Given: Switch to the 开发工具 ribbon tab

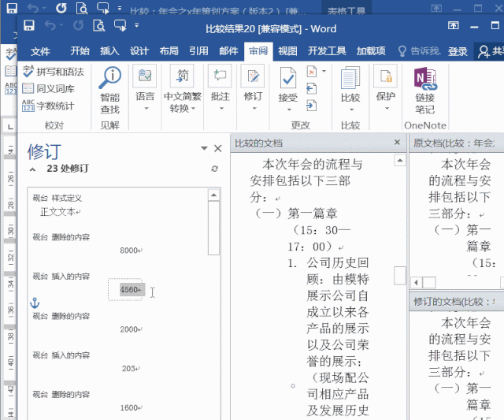Looking at the screenshot, I should (x=327, y=50).
